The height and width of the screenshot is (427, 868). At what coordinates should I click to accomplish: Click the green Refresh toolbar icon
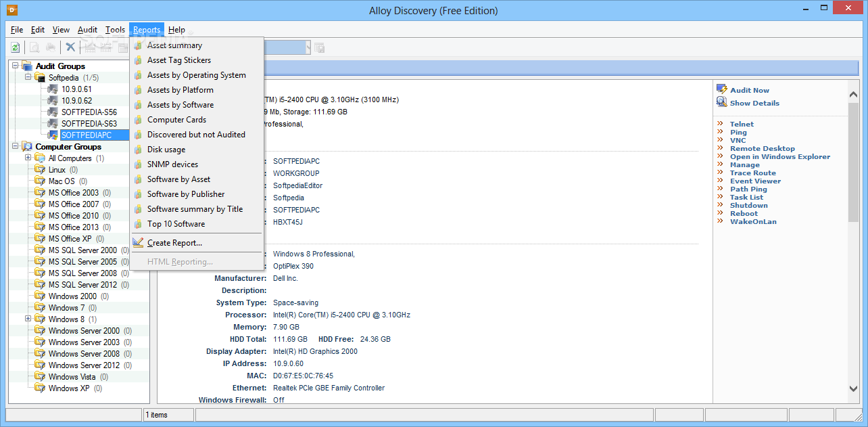(15, 47)
